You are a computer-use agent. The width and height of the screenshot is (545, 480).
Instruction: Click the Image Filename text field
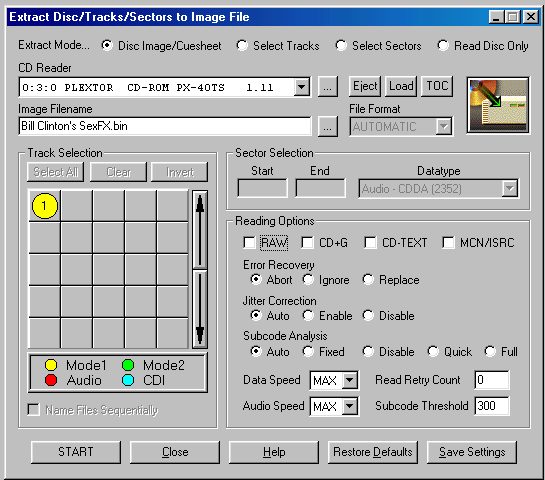point(165,126)
